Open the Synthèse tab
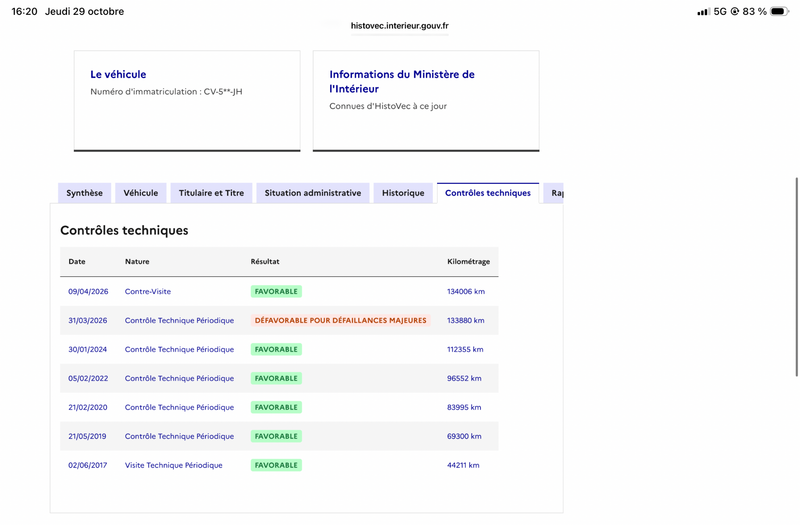Screen dimensions: 800x525 click(x=84, y=193)
